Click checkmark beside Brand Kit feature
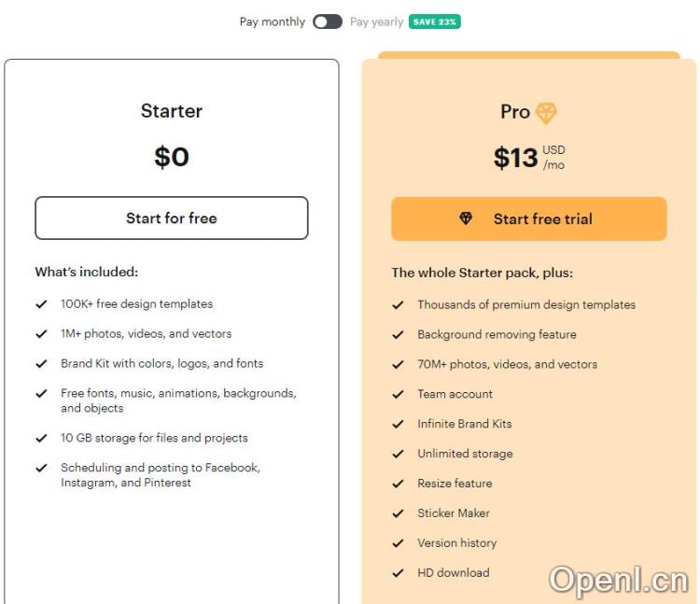The image size is (700, 604). [x=41, y=364]
